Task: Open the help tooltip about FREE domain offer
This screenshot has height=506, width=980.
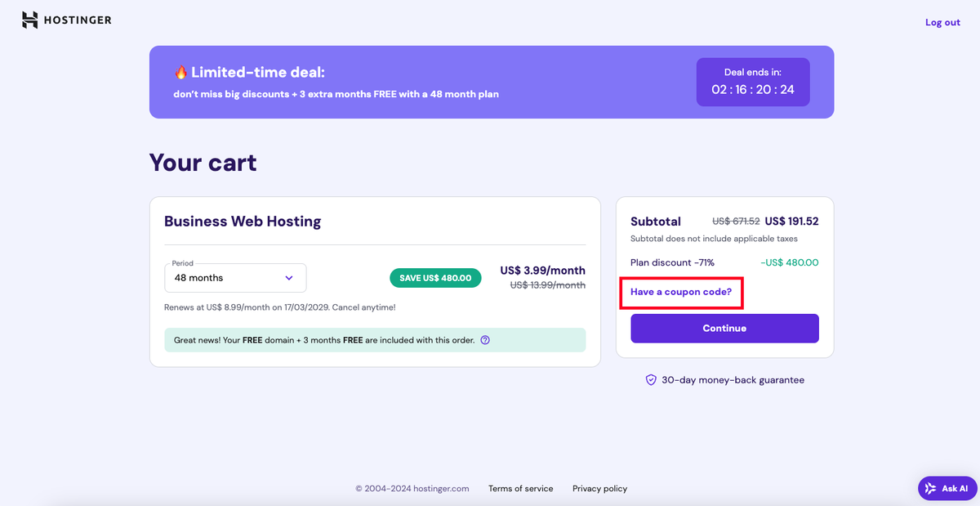Action: click(484, 339)
